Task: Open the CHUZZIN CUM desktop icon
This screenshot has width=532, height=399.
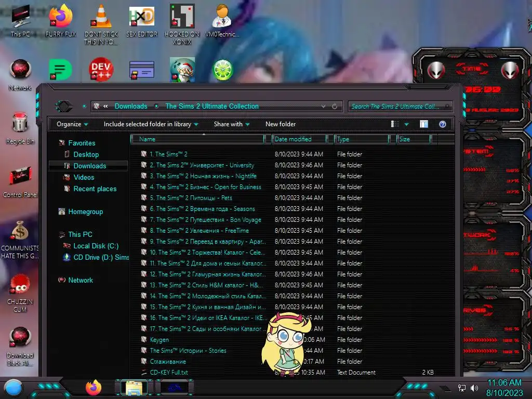Action: coord(20,292)
